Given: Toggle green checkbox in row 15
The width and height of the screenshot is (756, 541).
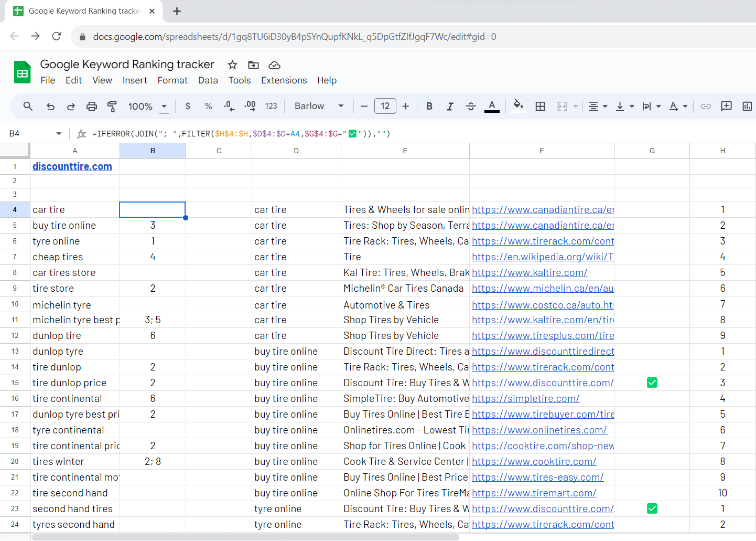Looking at the screenshot, I should [652, 383].
